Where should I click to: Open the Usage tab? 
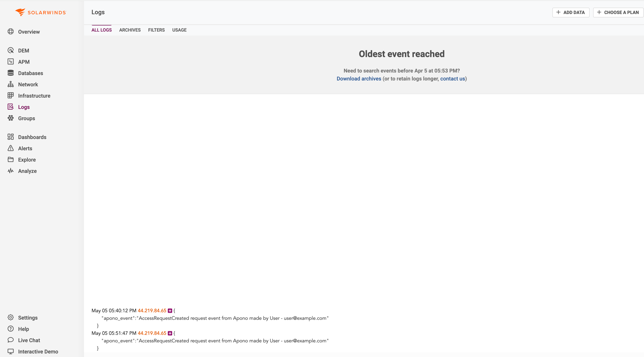click(x=179, y=30)
